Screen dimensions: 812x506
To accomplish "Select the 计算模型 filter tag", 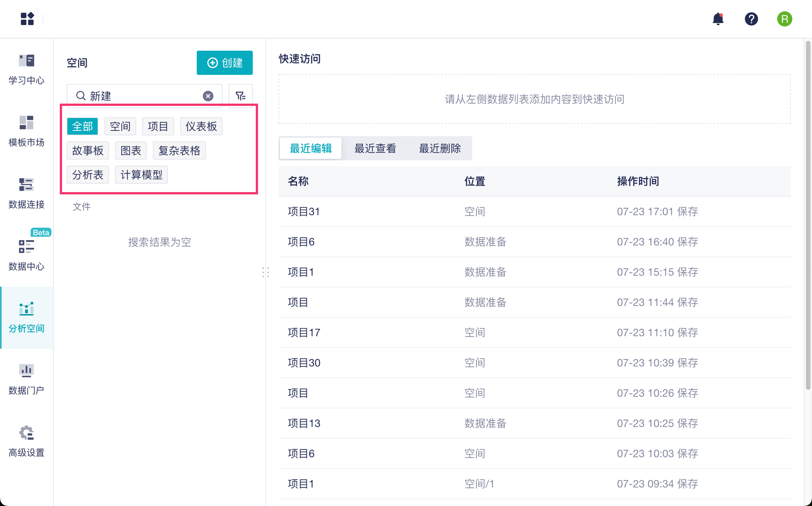I will pos(141,175).
